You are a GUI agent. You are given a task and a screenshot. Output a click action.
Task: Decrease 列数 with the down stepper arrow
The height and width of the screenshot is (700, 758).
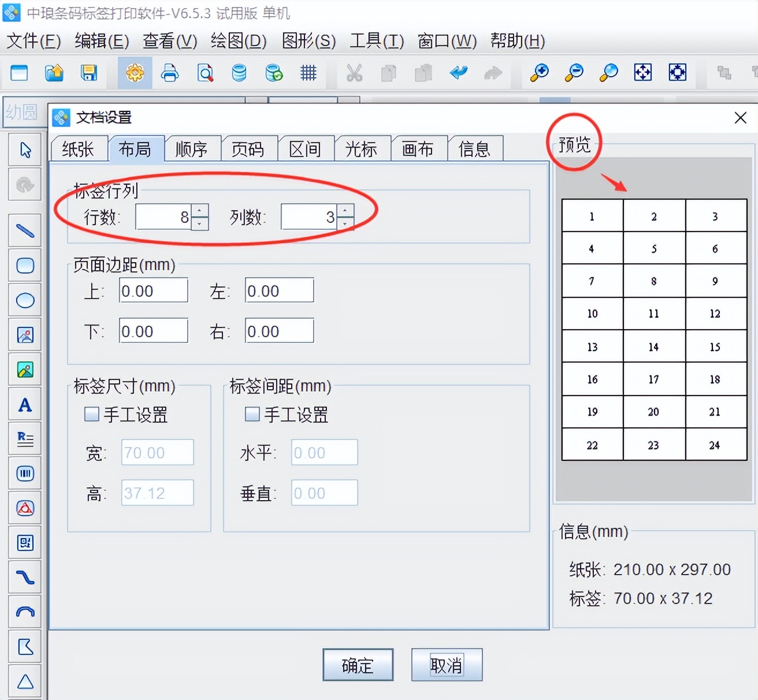(345, 224)
